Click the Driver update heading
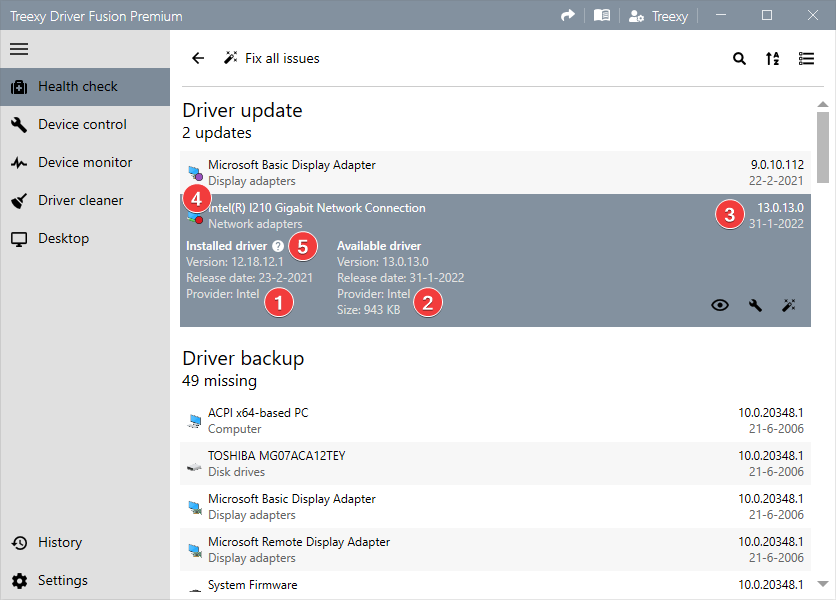 (242, 110)
